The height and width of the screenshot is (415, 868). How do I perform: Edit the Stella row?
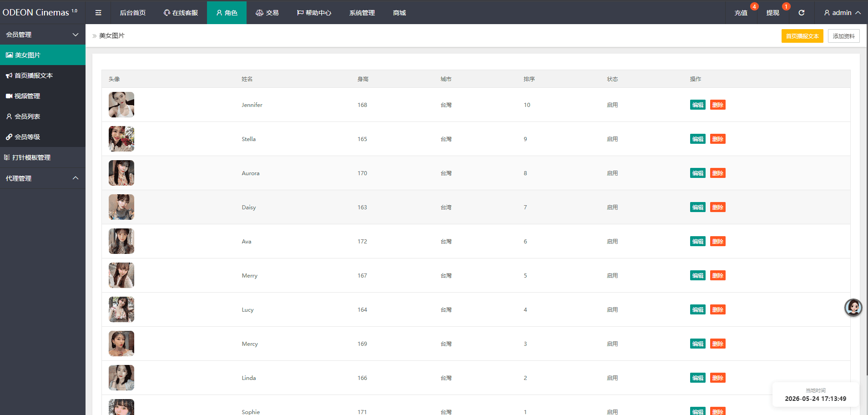click(x=698, y=139)
